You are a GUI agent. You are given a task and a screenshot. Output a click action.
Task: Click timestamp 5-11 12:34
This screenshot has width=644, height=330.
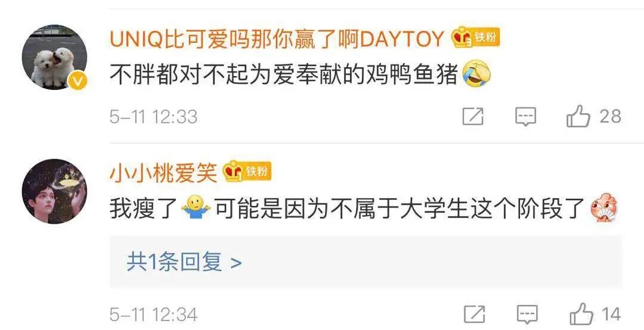pos(153,315)
